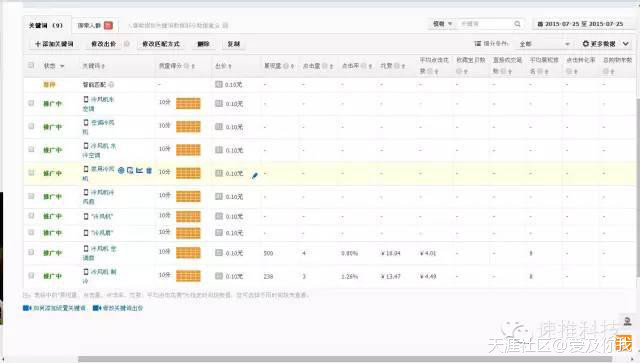Click the keyword search input field
This screenshot has width=640, height=363.
coord(485,24)
